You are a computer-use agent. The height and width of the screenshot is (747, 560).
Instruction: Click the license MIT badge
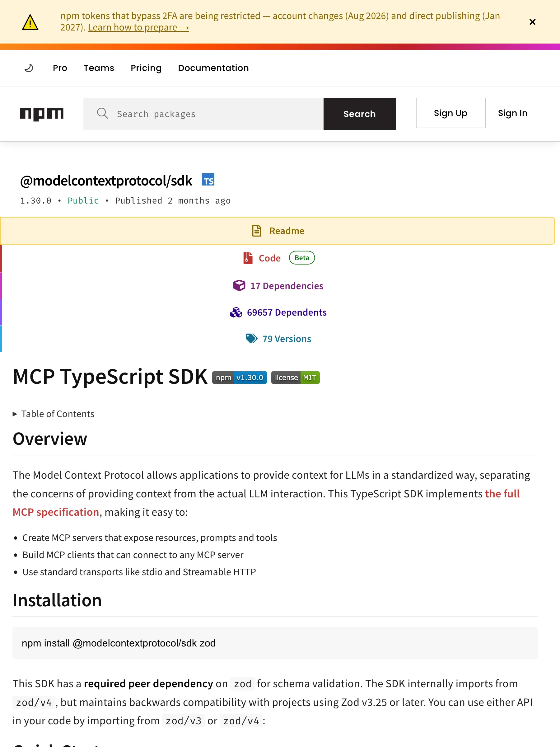295,378
